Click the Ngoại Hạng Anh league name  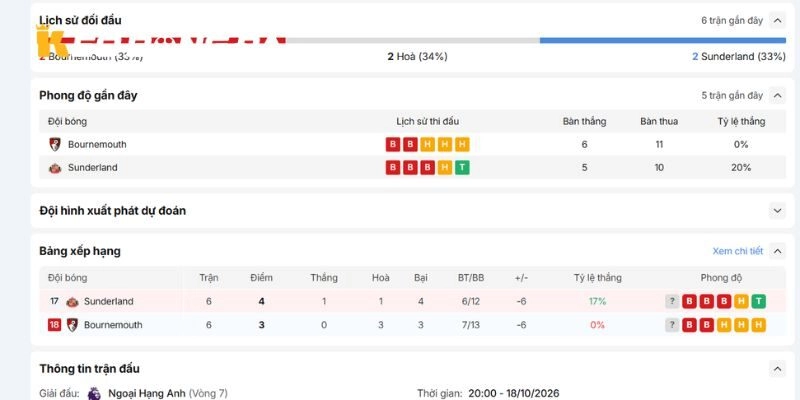(147, 393)
